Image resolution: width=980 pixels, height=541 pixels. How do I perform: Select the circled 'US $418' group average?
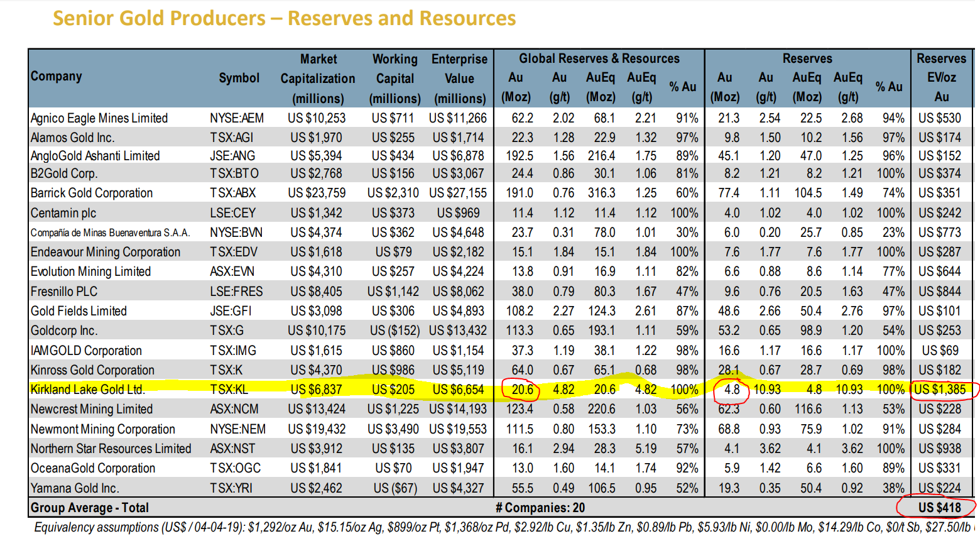click(x=939, y=508)
